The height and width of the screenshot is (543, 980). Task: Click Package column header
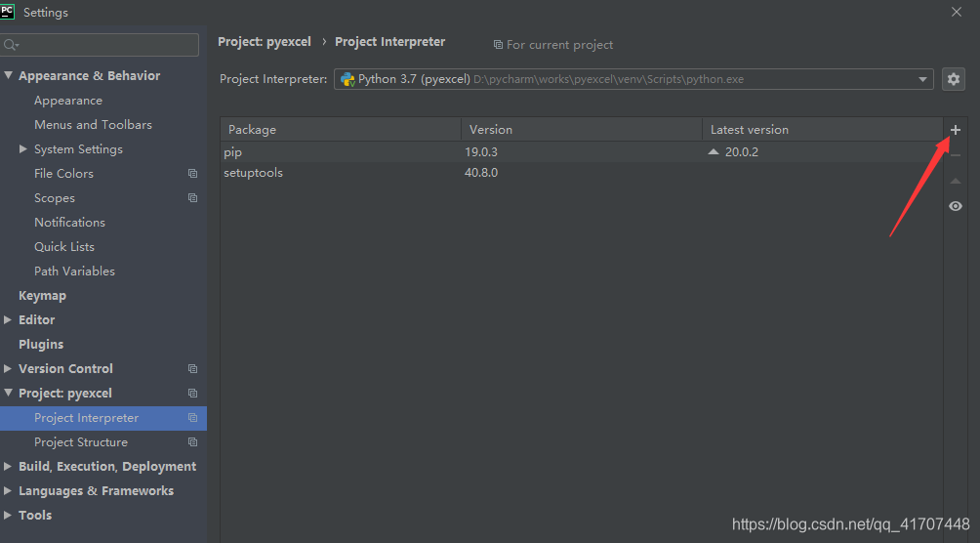(x=341, y=130)
